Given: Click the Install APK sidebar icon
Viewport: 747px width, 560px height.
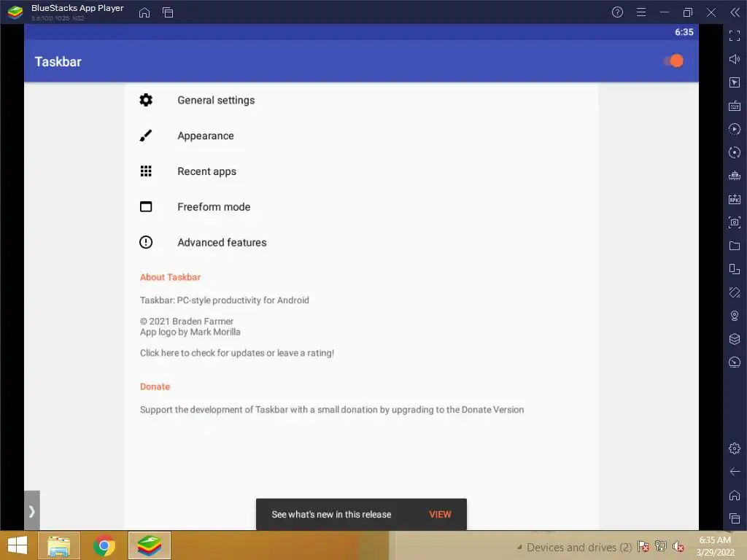Looking at the screenshot, I should point(735,199).
